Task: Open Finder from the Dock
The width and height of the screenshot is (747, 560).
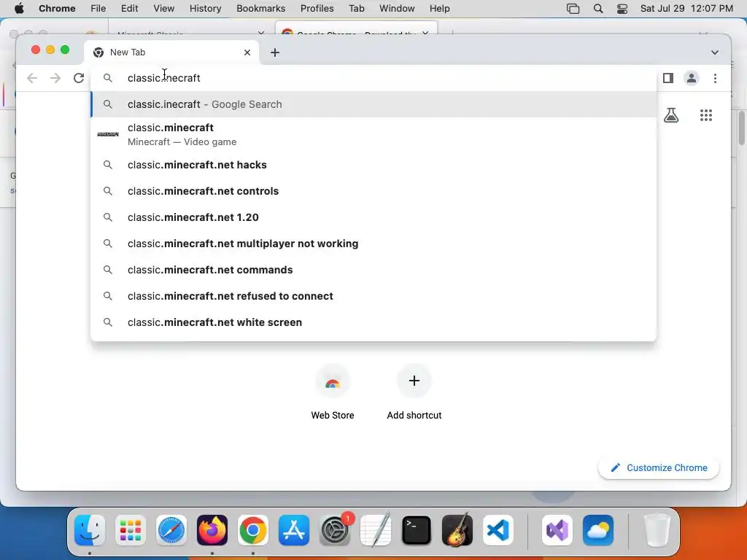Action: click(x=90, y=530)
